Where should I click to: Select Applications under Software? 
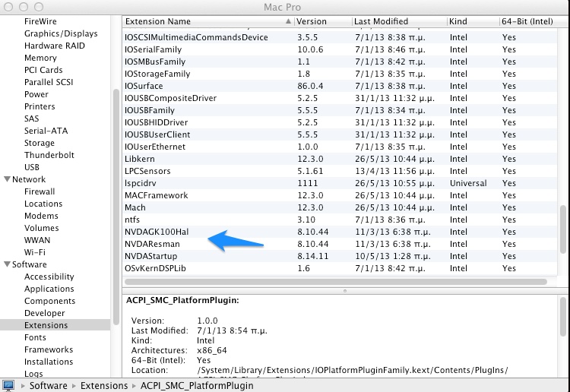click(49, 289)
